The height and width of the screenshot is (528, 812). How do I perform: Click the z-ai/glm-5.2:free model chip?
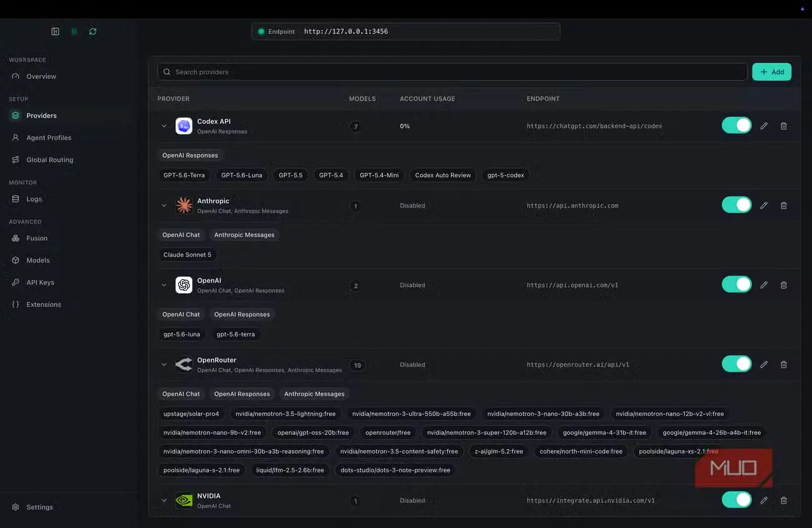tap(499, 451)
